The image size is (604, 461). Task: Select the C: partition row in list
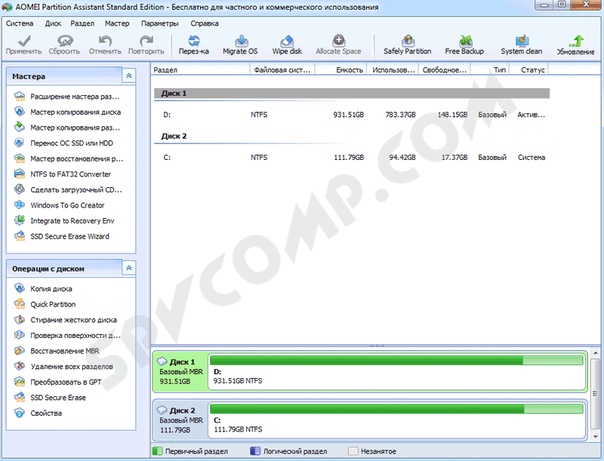pyautogui.click(x=352, y=158)
